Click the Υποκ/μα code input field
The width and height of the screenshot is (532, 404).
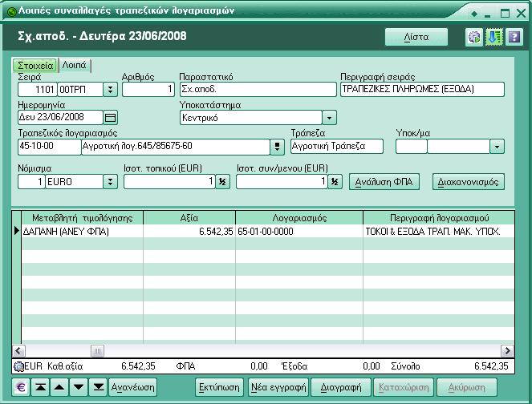coord(411,147)
